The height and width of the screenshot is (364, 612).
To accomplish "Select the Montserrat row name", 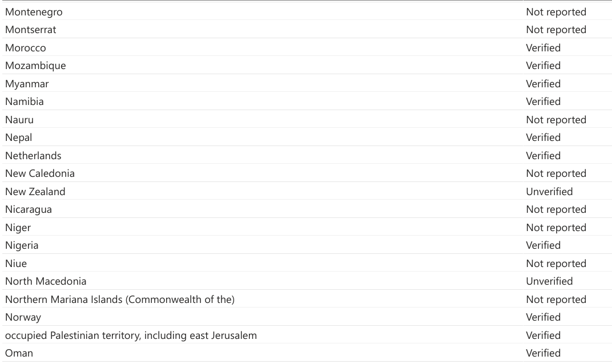I will pos(31,30).
